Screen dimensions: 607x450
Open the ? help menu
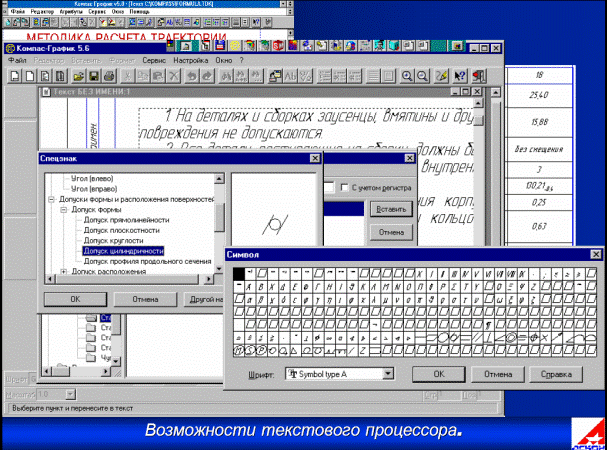pyautogui.click(x=242, y=60)
